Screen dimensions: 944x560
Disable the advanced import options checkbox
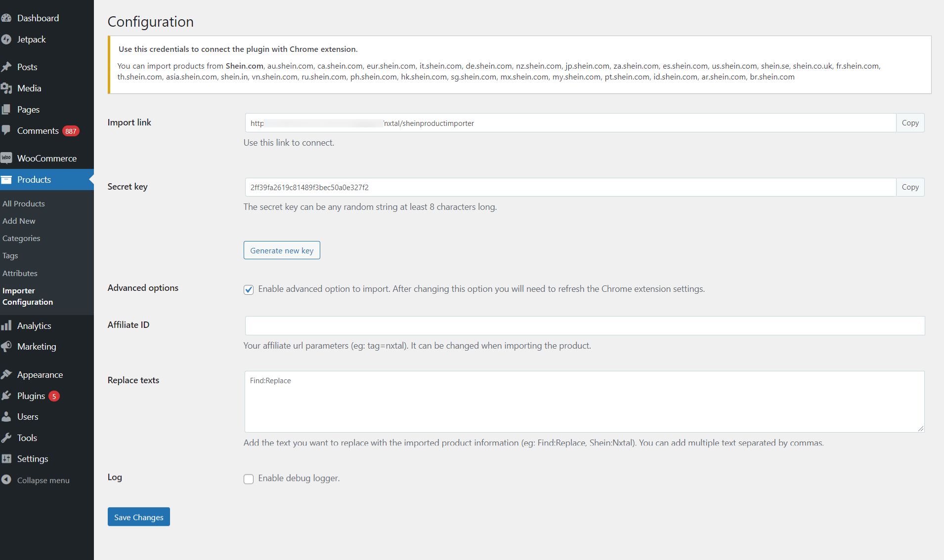point(249,289)
